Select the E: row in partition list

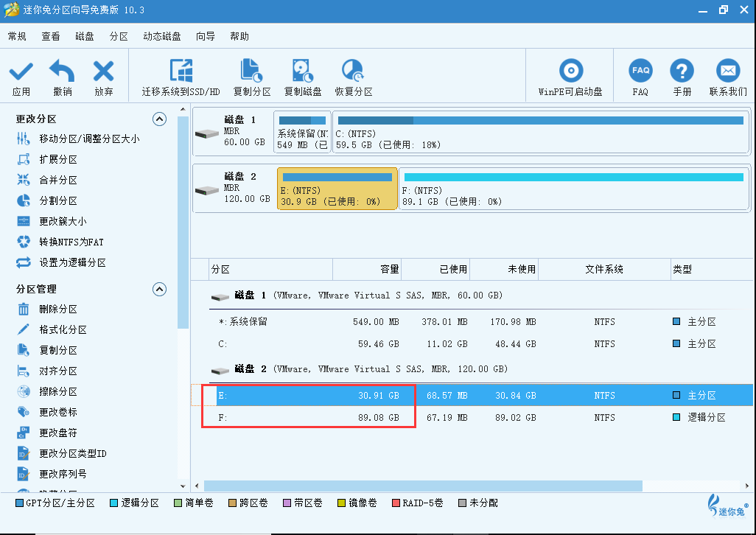coord(472,395)
